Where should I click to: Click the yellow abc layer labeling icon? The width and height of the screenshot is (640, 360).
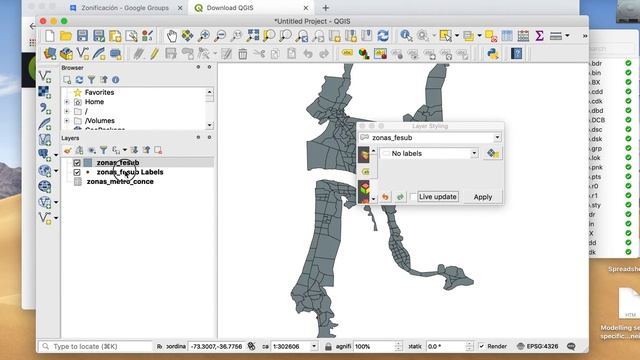coord(347,53)
